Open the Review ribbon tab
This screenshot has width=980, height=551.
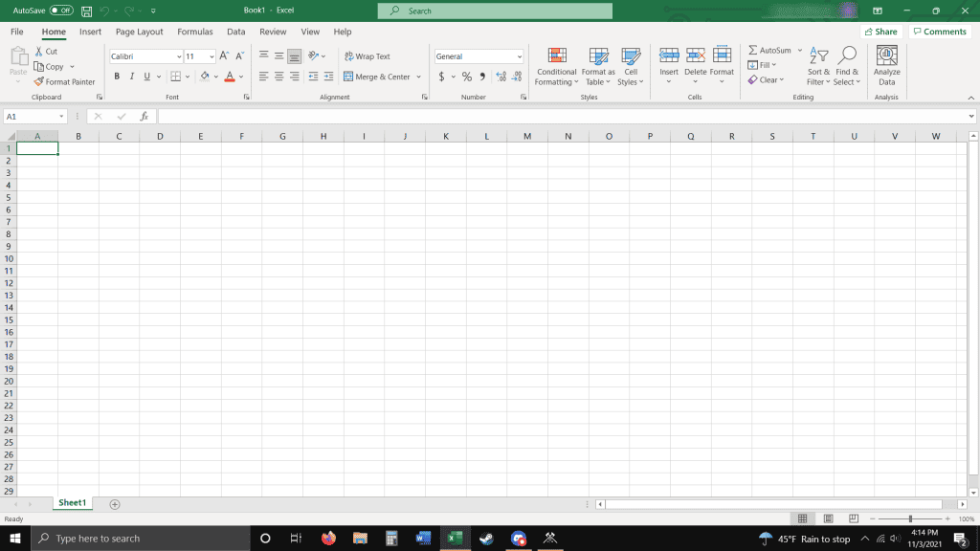(x=273, y=31)
